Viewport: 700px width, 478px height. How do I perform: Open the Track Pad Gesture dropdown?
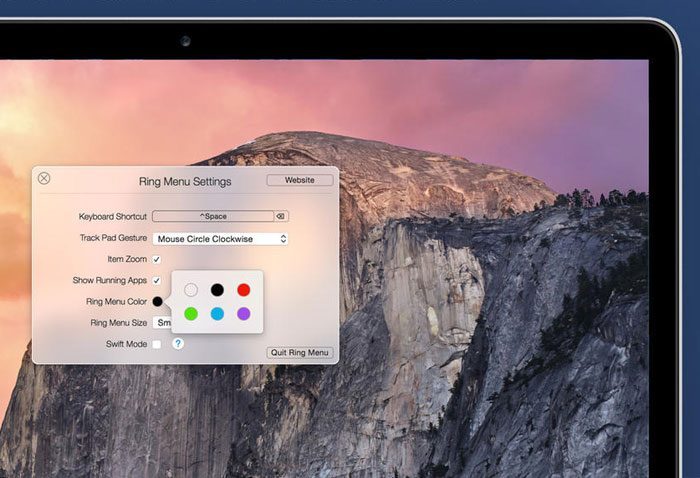[x=221, y=239]
